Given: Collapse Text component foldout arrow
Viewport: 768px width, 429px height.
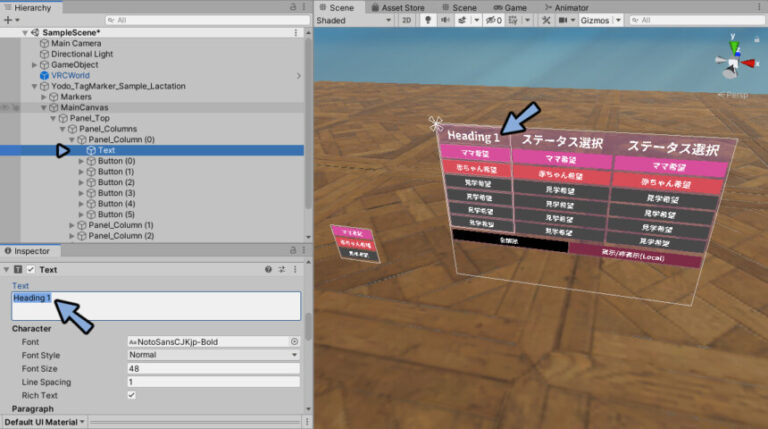Looking at the screenshot, I should 6,269.
